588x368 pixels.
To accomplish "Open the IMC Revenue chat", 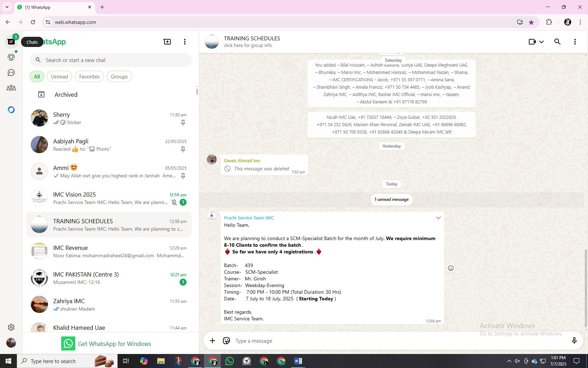I will (109, 251).
